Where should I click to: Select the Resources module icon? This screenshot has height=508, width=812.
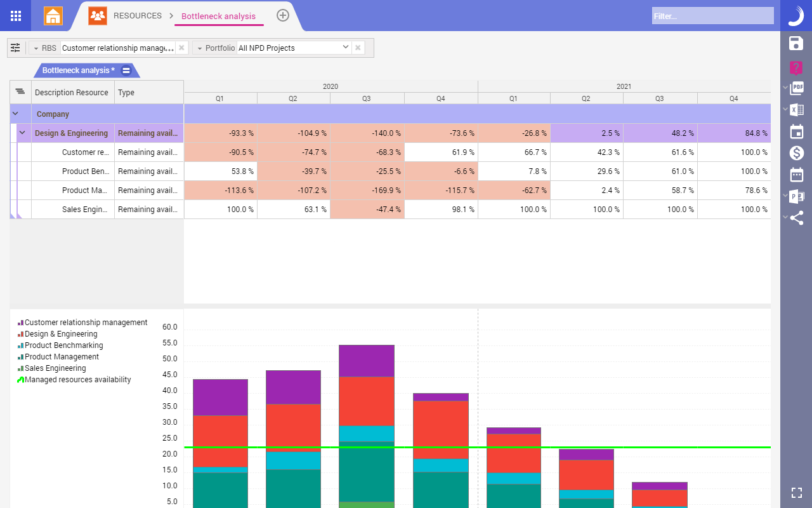pos(98,15)
